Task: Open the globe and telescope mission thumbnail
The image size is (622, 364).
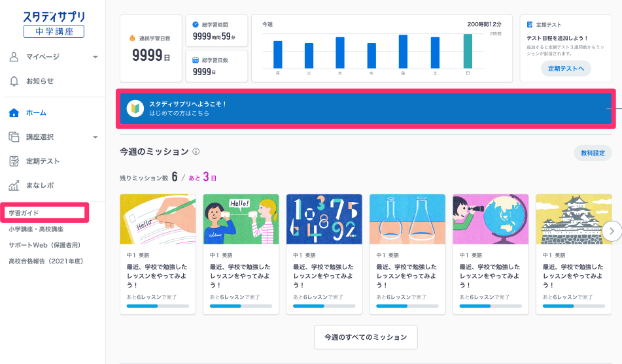Action: (491, 220)
